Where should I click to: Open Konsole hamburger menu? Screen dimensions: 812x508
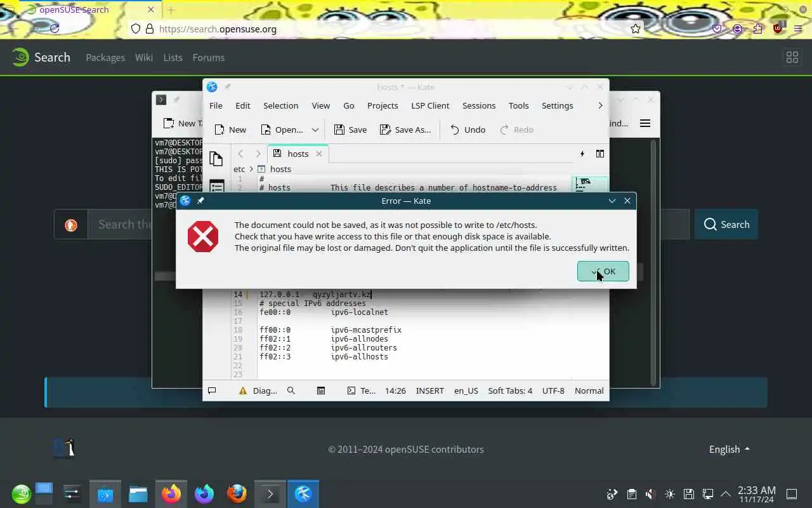point(645,123)
